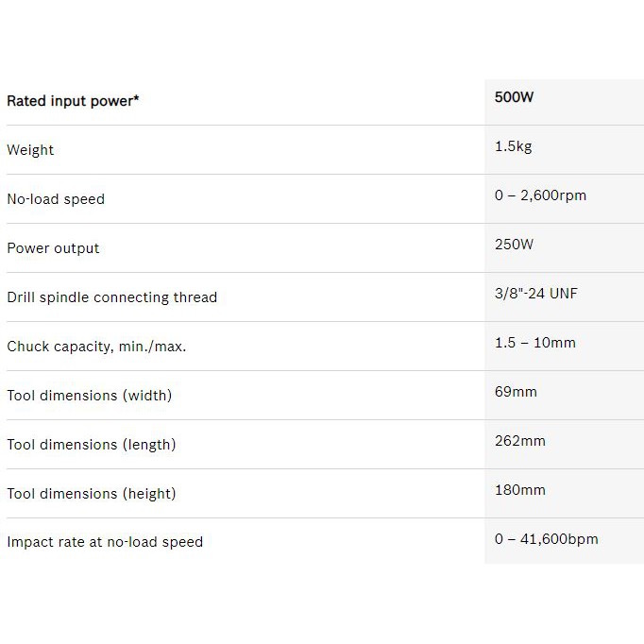Click "Impact rate at no-load speed" label

pos(105,542)
